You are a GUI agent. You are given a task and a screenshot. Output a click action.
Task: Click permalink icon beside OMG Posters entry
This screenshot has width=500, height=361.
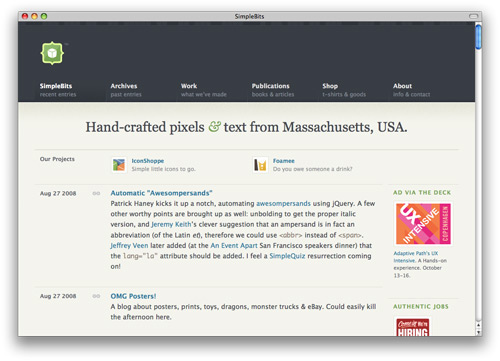(x=96, y=296)
